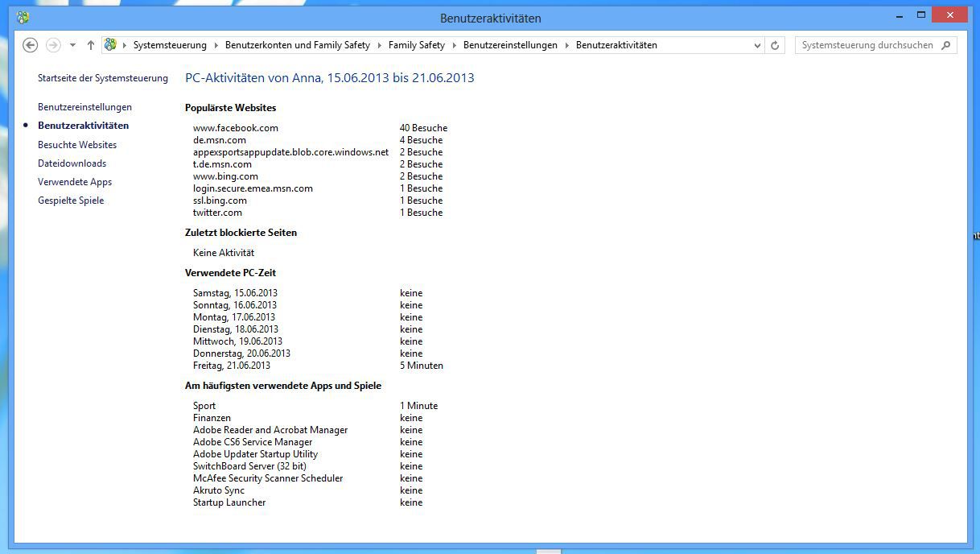Show Gespielte Spiele report

tap(71, 201)
